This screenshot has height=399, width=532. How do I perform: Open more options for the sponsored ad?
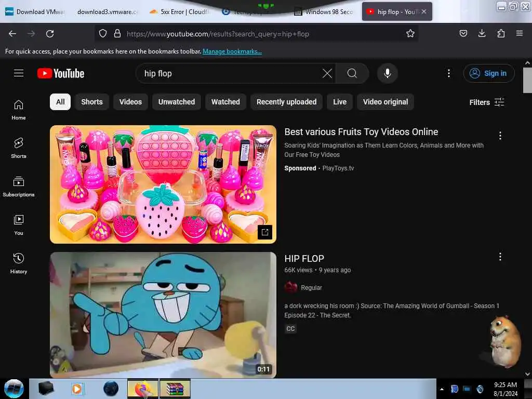point(500,136)
